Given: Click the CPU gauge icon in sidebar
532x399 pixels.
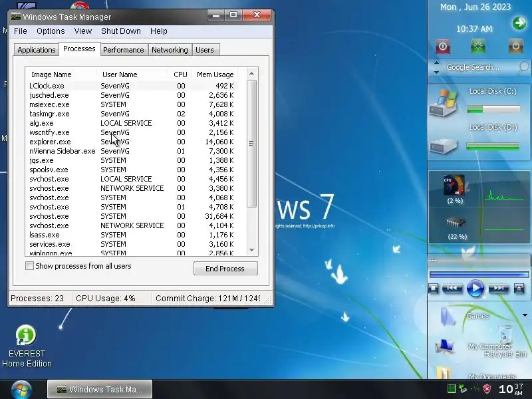Looking at the screenshot, I should click(454, 185).
